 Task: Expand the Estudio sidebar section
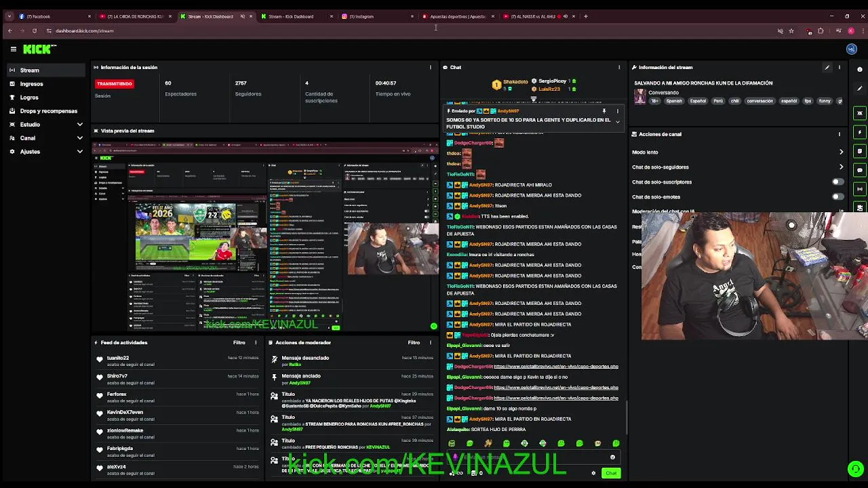[79, 124]
